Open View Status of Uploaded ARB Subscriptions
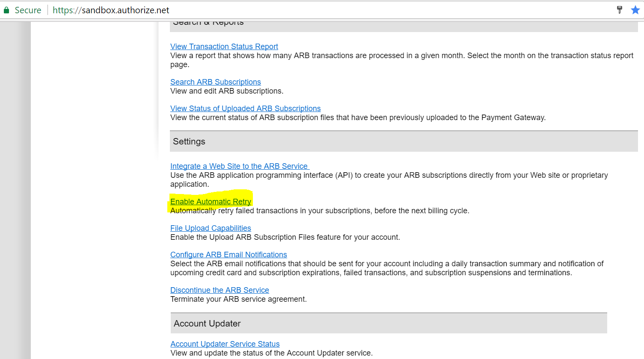This screenshot has width=644, height=359. point(245,109)
